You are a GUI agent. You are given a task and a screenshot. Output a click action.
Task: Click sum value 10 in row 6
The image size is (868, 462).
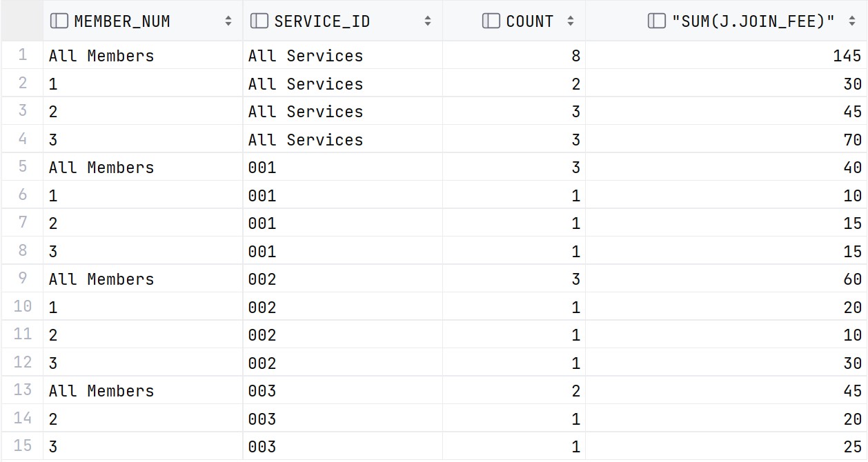coord(727,195)
